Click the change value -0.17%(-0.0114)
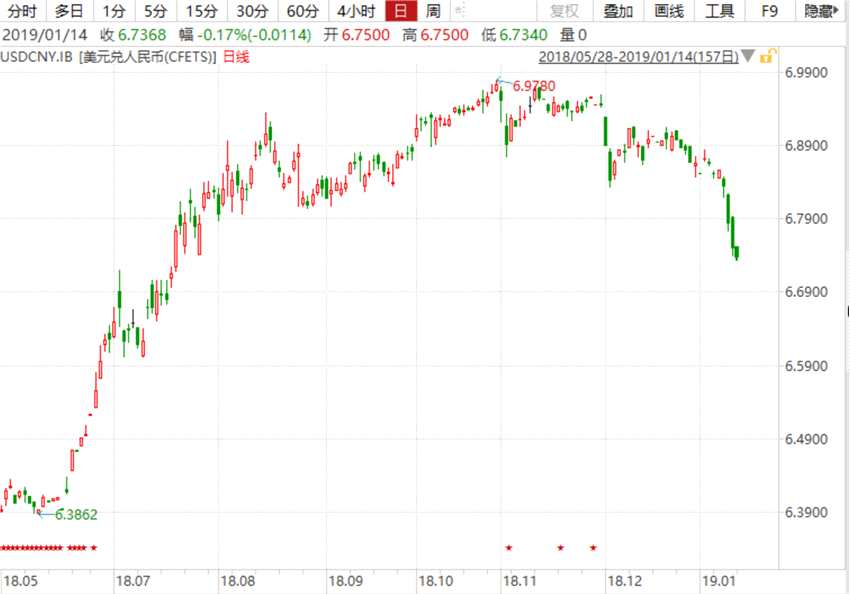Image resolution: width=850 pixels, height=594 pixels. coord(254,35)
